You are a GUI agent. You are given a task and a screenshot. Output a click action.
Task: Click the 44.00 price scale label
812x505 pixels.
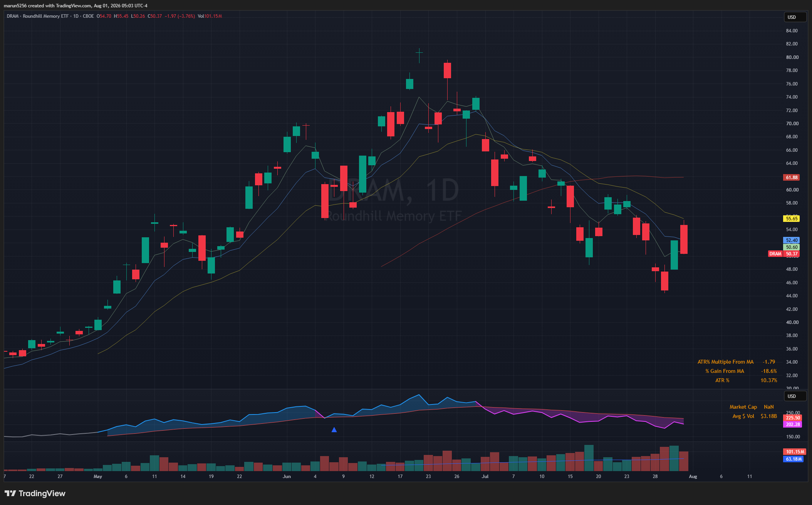coord(792,296)
